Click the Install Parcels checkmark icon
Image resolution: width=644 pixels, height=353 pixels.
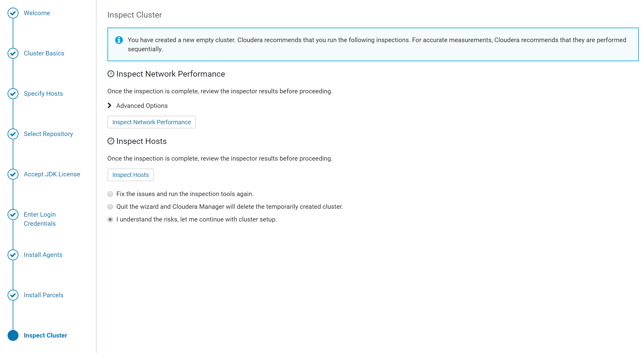click(13, 295)
